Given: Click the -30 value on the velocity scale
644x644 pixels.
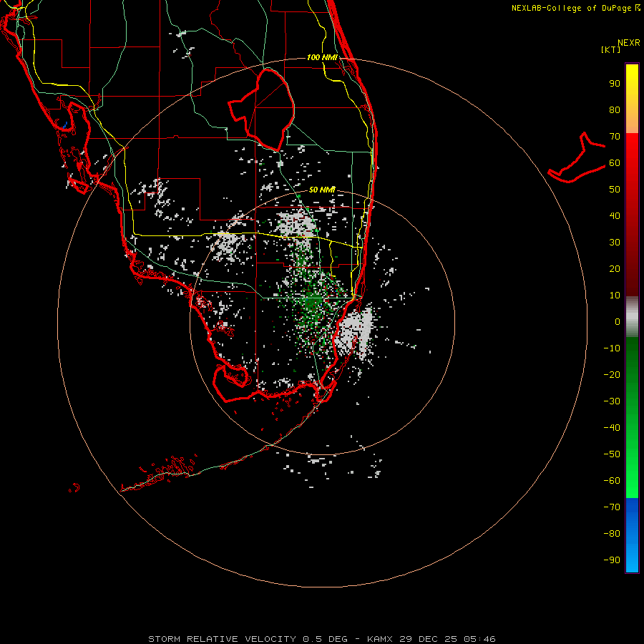Looking at the screenshot, I should click(x=612, y=401).
